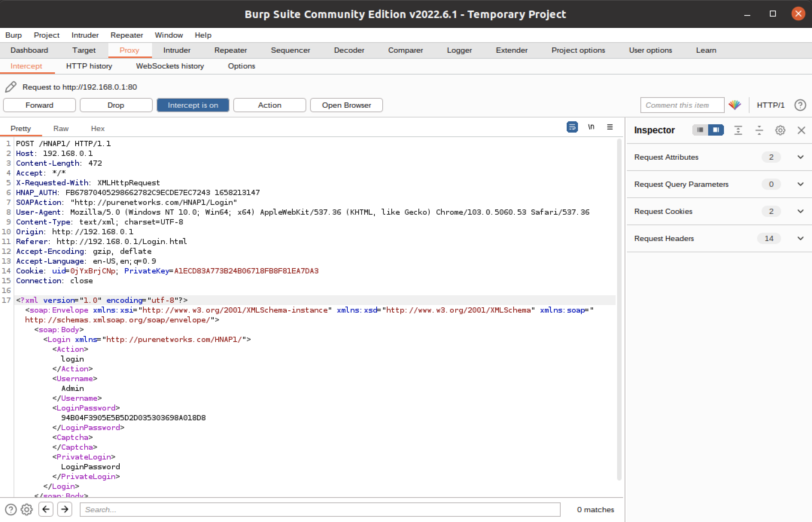Click the LoginPassword hash value
812x522 pixels.
tap(134, 418)
